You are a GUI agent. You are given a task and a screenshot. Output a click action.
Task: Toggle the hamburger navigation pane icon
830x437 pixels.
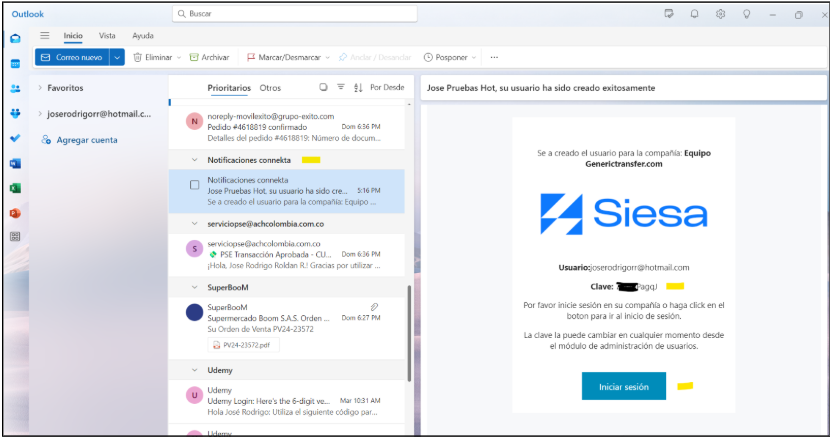(45, 36)
